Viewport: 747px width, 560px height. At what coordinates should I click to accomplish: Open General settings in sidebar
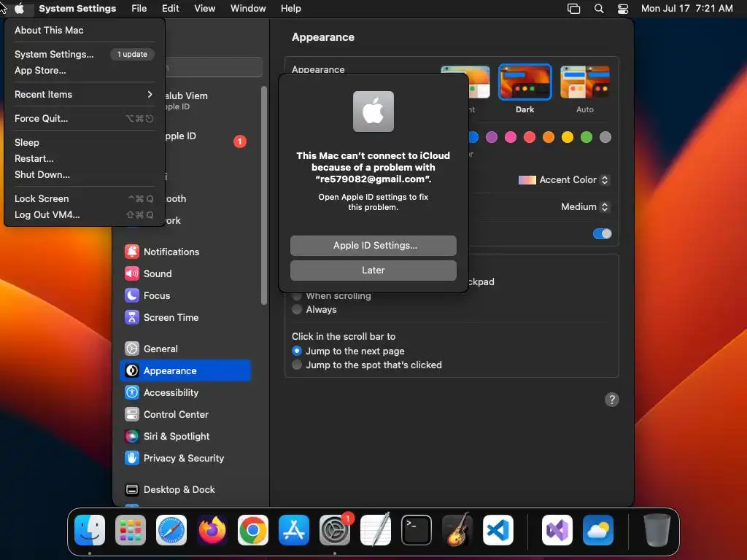coord(186,349)
